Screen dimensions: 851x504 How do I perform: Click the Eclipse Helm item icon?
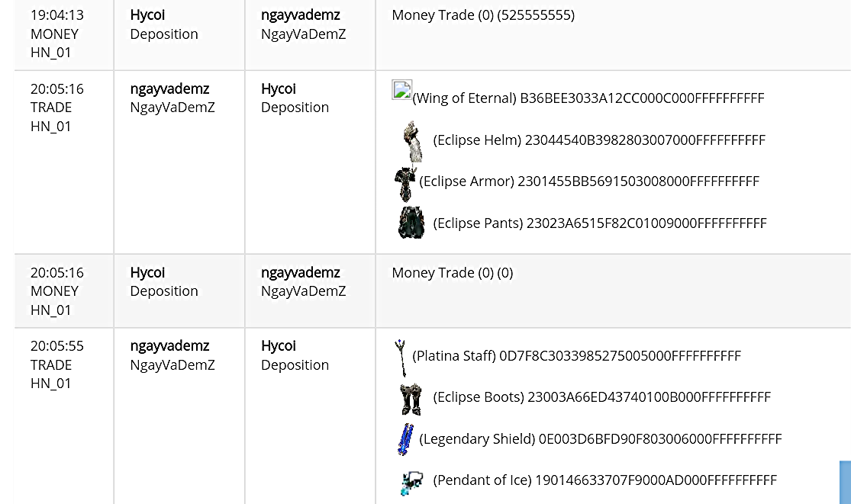click(x=412, y=142)
